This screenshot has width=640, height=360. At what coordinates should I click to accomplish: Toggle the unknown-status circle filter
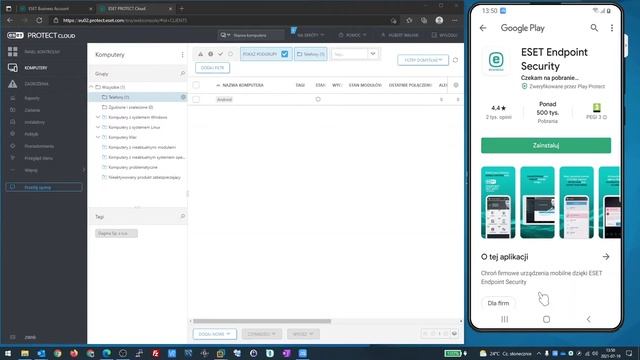pyautogui.click(x=231, y=54)
